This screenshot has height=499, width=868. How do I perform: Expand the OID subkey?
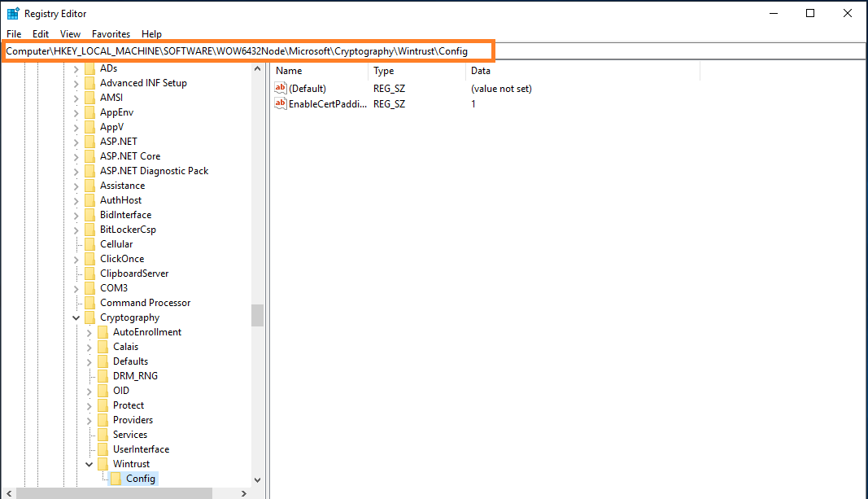point(89,392)
